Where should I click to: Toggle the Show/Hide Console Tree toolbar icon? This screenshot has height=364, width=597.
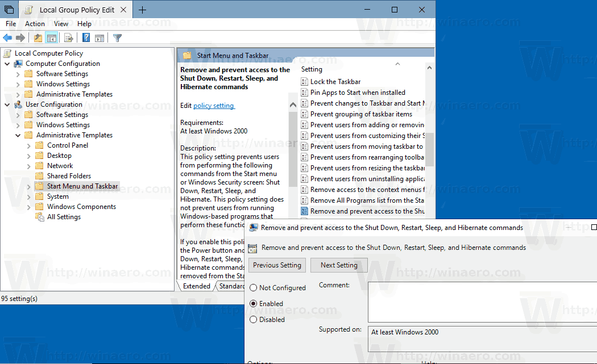(x=51, y=38)
